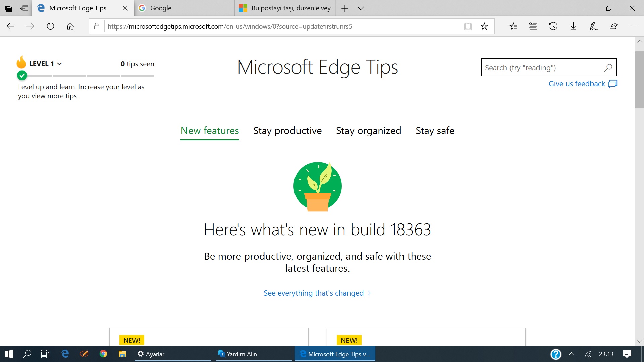Switch to the Bu postayı taşı tab
Image resolution: width=644 pixels, height=362 pixels.
(285, 8)
